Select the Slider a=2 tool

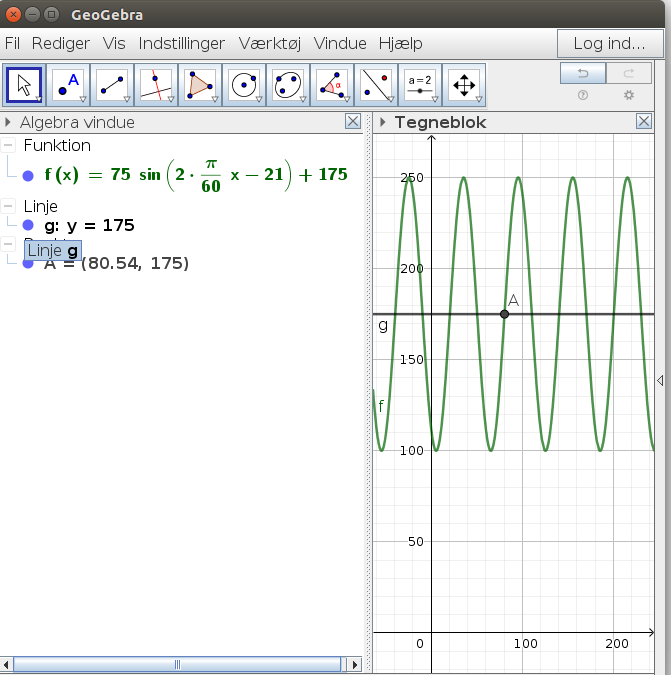coord(420,85)
